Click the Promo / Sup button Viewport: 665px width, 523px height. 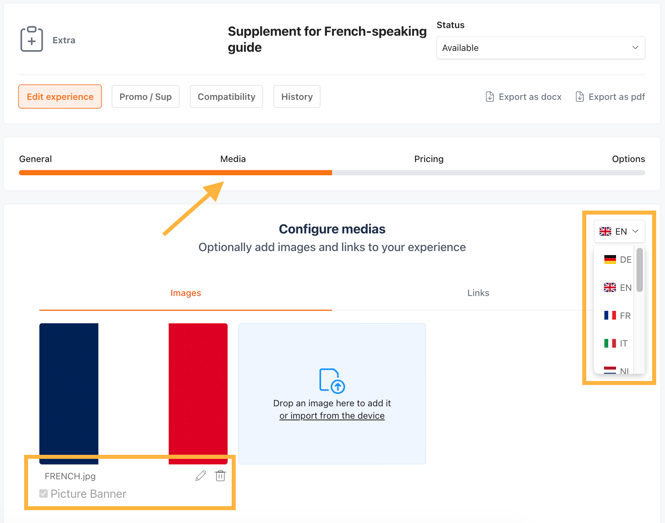146,97
